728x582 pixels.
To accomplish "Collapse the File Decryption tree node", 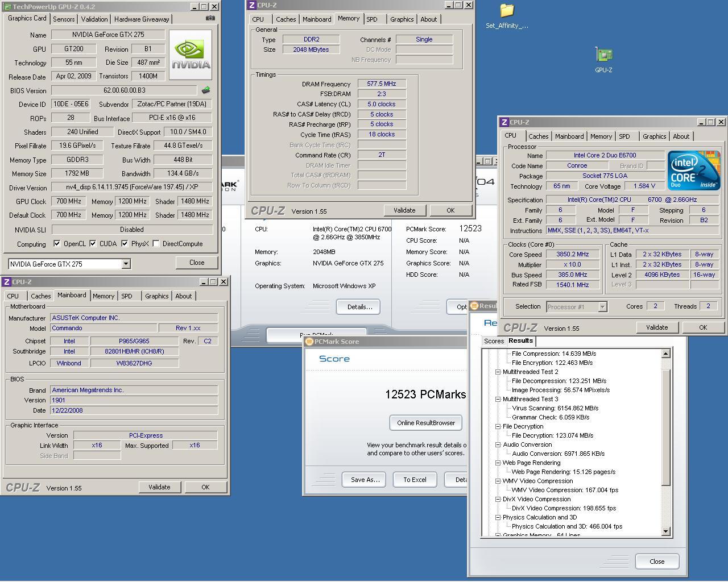I will 498,426.
